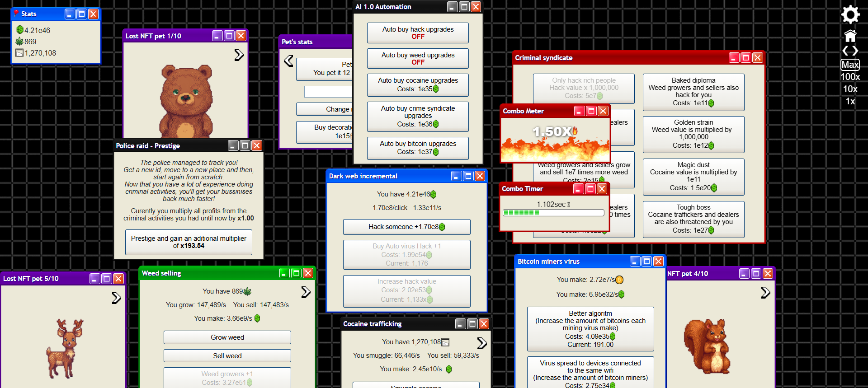Minimize the Combo Timer window
The width and height of the screenshot is (868, 388).
coord(579,189)
